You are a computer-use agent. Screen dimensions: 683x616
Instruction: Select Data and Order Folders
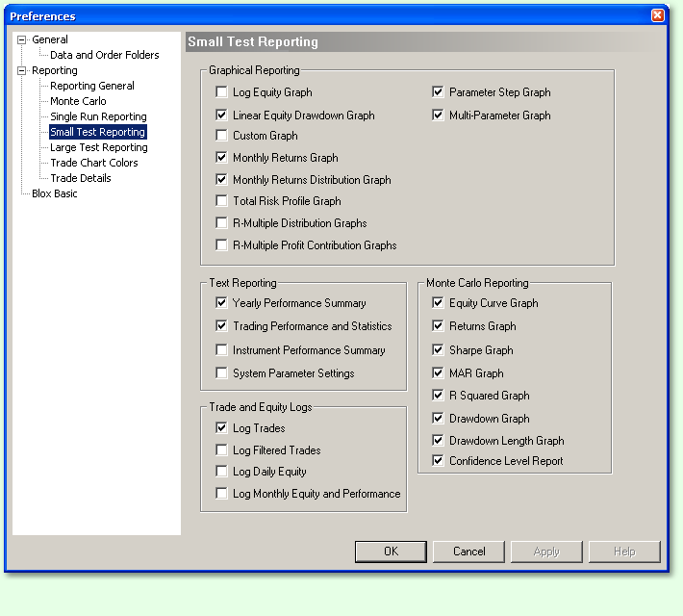coord(105,55)
